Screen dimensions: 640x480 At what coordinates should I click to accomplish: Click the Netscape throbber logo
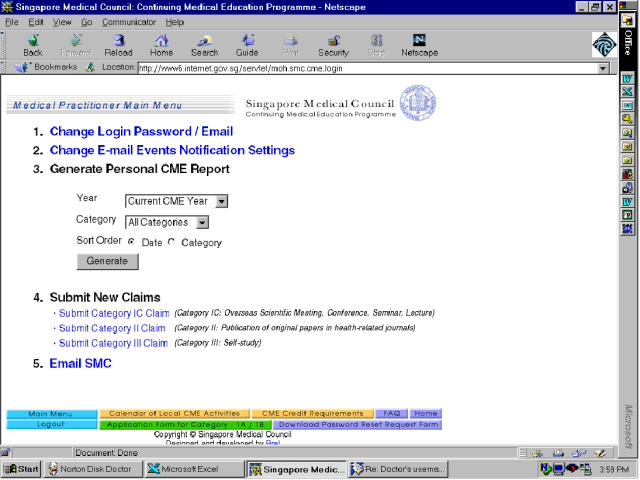[604, 44]
